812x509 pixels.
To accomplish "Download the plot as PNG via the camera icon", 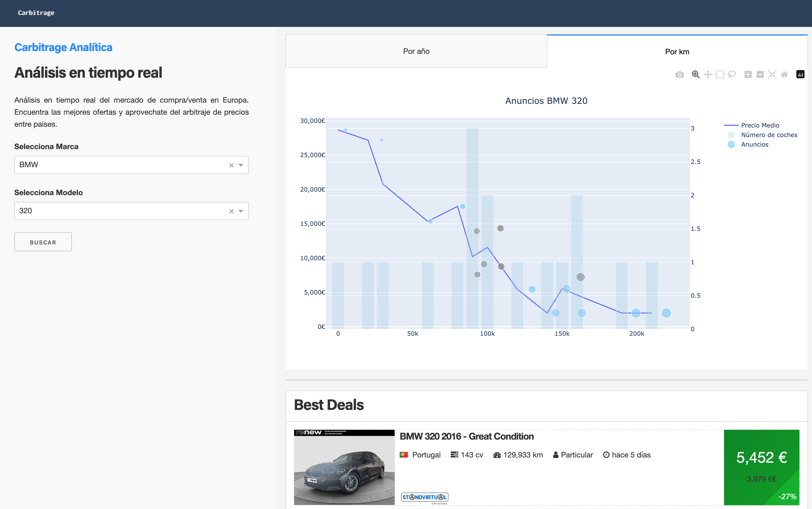I will click(x=680, y=74).
